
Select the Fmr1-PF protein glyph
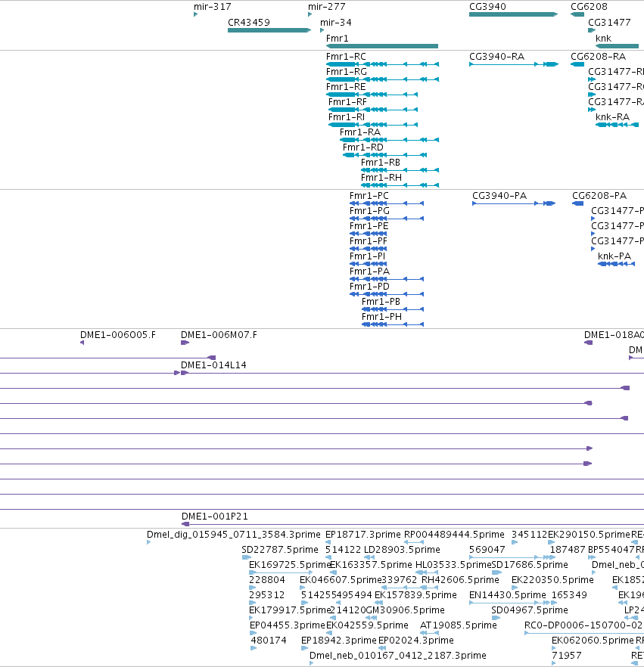pyautogui.click(x=369, y=249)
